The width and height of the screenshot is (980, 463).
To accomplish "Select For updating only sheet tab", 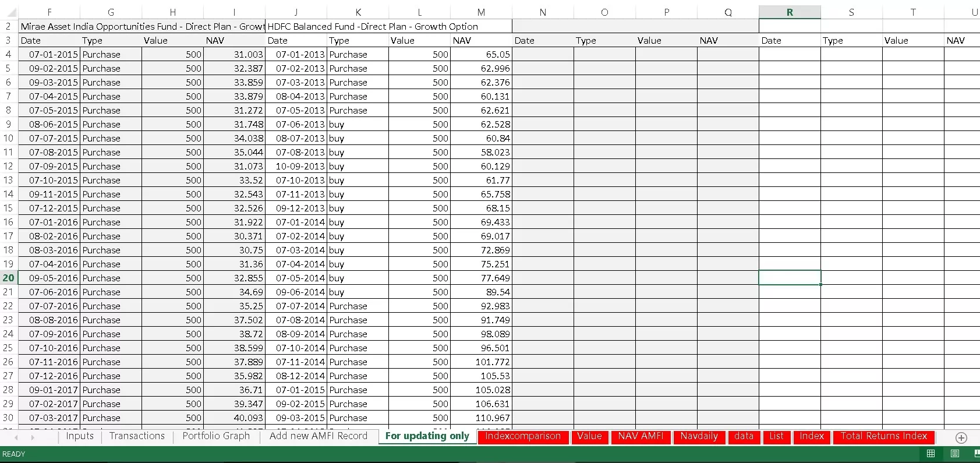I will (427, 436).
